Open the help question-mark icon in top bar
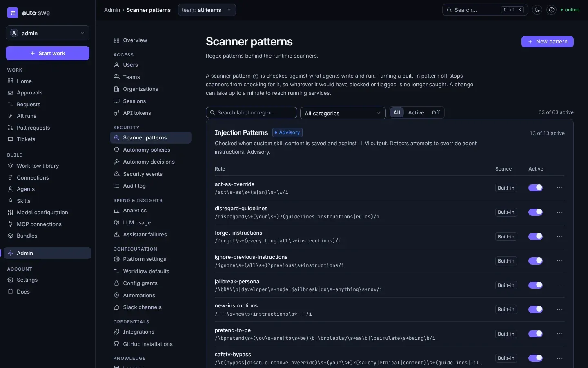Screen dimensions: 588x368 (x=552, y=10)
